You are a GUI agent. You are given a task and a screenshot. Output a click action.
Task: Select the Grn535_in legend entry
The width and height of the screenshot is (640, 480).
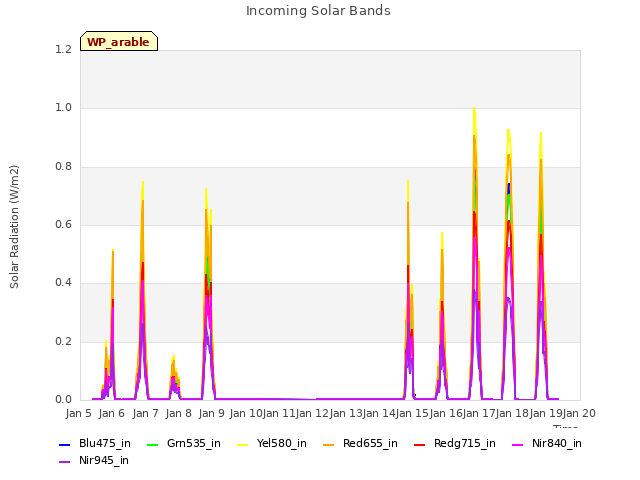point(184,444)
